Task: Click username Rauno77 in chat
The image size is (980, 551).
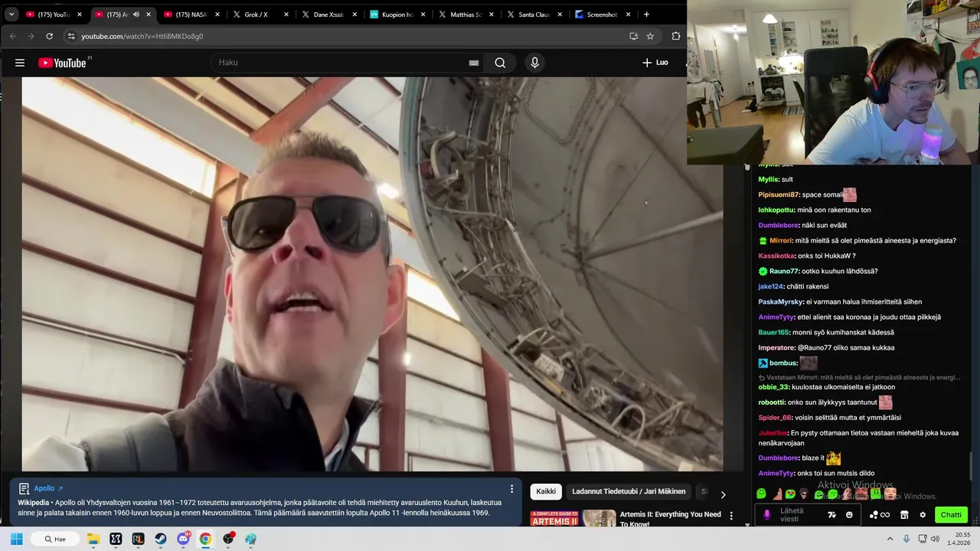Action: (x=784, y=271)
